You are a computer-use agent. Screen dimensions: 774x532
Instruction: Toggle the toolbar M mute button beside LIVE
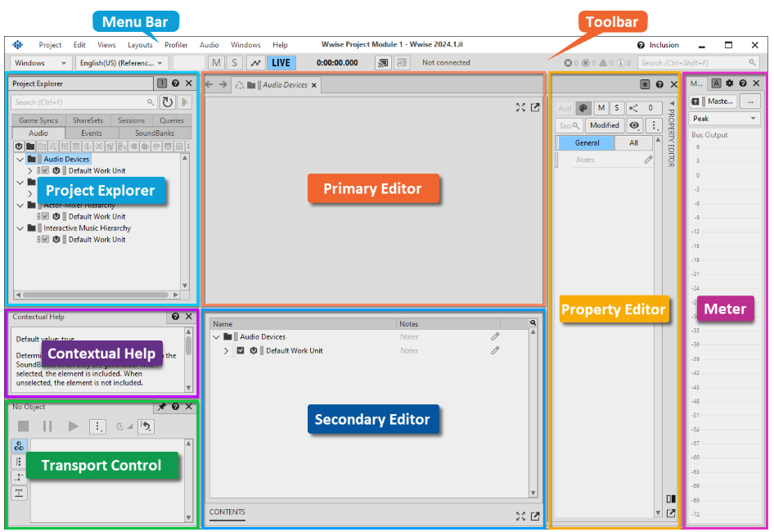tap(216, 63)
